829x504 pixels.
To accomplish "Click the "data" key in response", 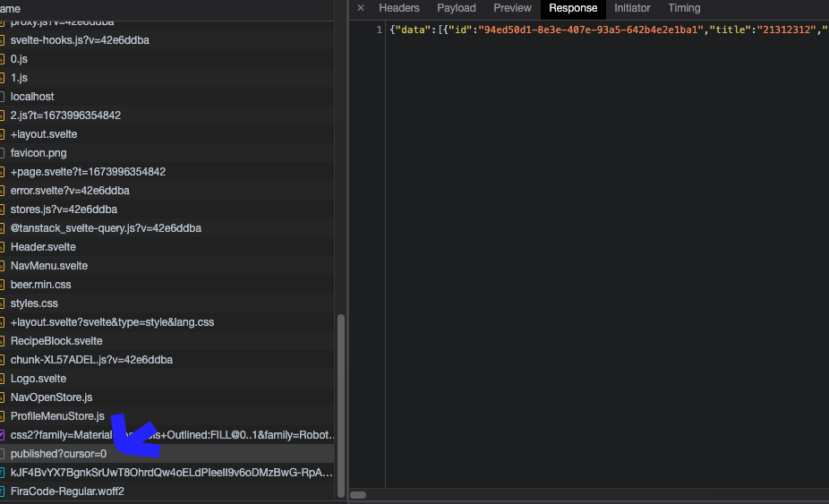I will 413,30.
